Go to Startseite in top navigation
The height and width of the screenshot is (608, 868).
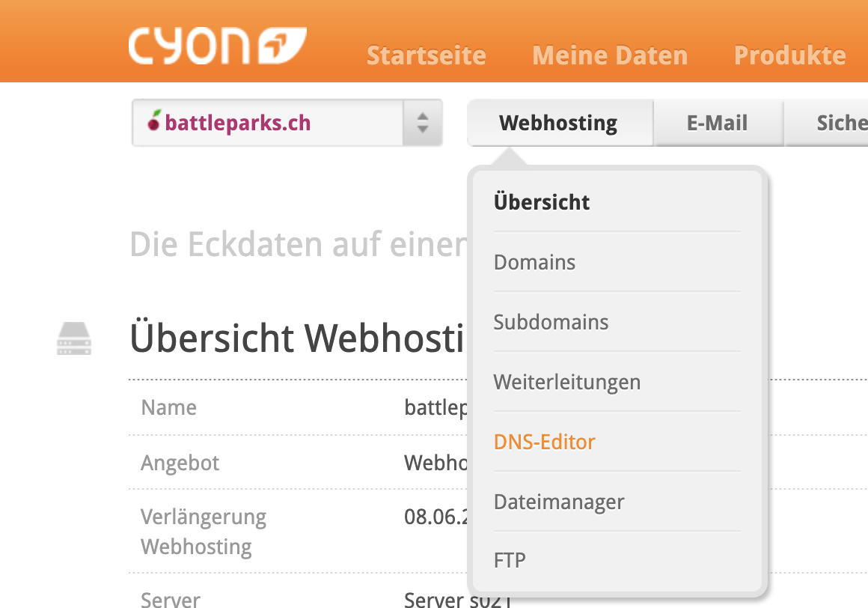427,55
